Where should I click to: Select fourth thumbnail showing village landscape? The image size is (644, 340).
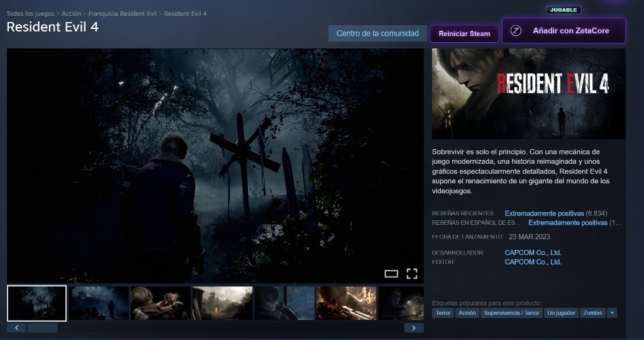click(x=223, y=303)
